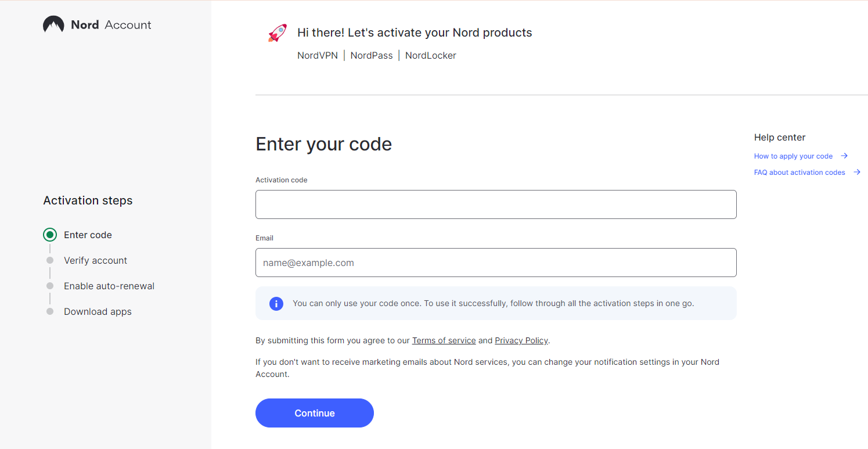This screenshot has height=449, width=868.
Task: Open the Terms of service link
Action: 444,340
